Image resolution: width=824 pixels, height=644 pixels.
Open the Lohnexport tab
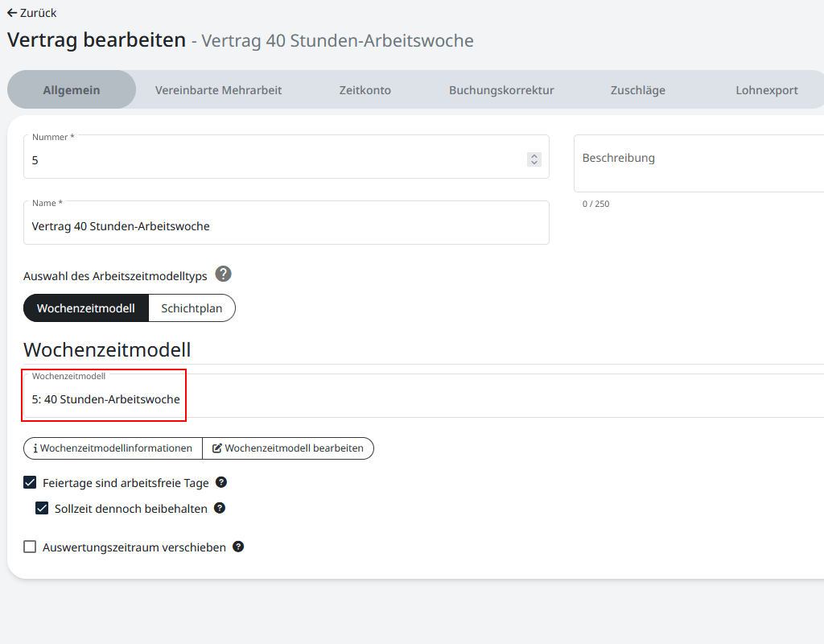click(x=766, y=89)
